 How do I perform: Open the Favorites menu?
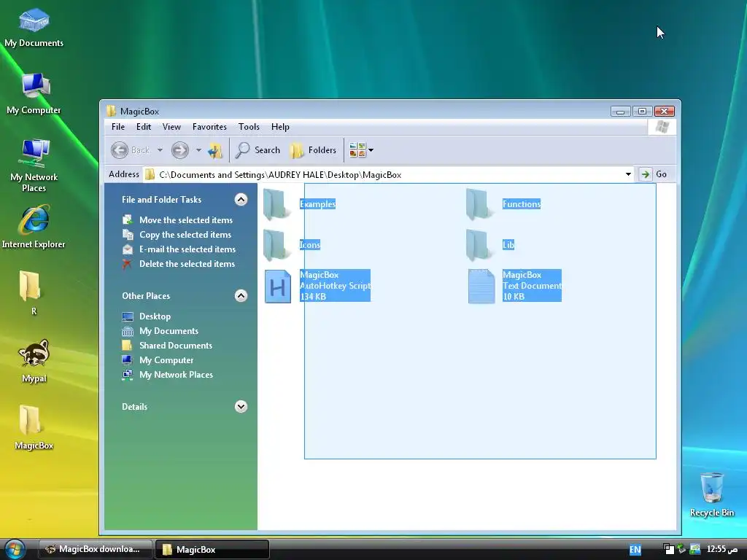[209, 127]
